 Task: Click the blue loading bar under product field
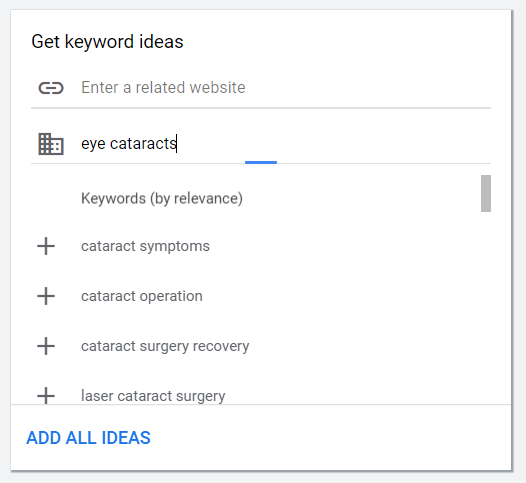coord(261,162)
